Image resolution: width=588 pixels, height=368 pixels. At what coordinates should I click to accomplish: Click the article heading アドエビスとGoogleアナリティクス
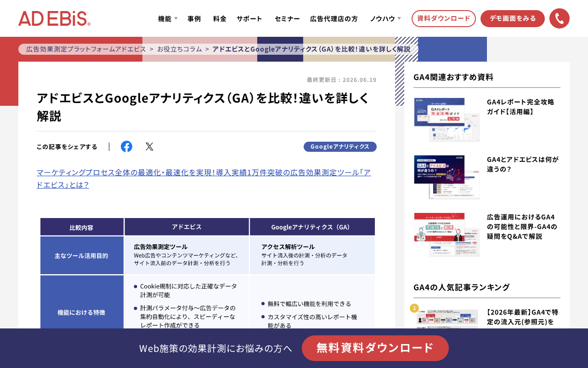click(203, 107)
